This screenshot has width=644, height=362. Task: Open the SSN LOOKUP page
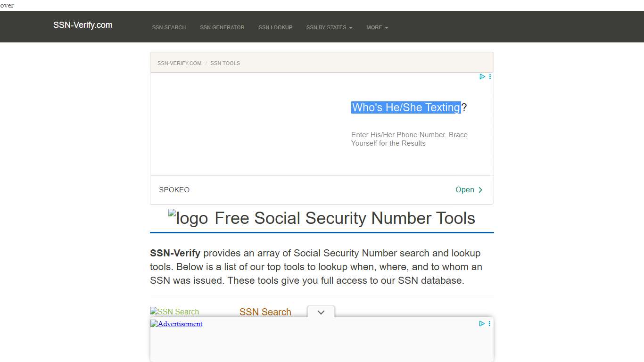pyautogui.click(x=275, y=27)
